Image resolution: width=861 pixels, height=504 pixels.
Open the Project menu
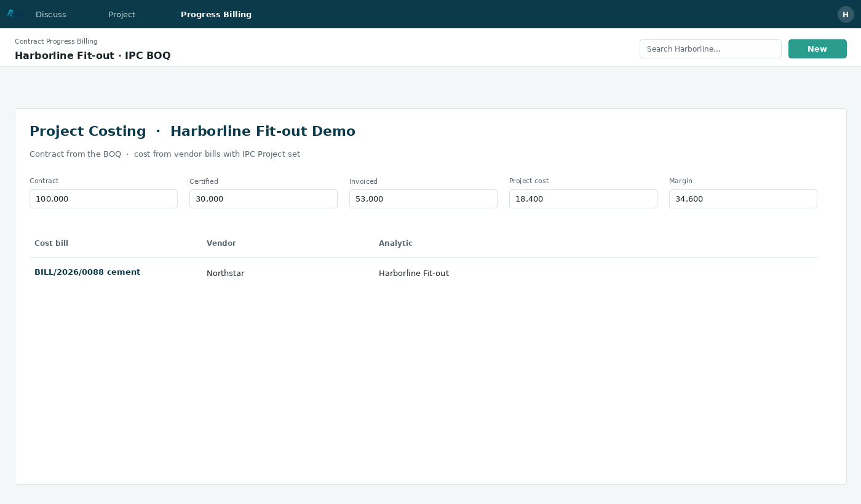tap(122, 14)
